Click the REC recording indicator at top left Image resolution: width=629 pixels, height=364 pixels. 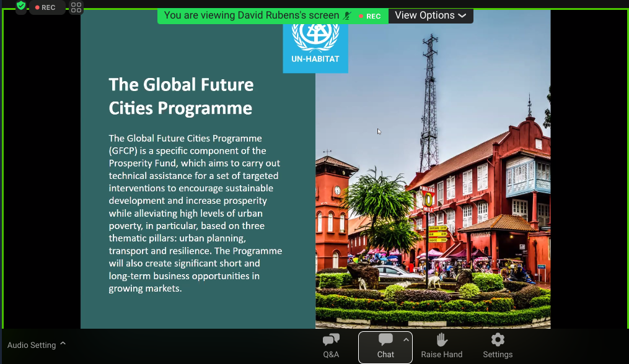[46, 7]
